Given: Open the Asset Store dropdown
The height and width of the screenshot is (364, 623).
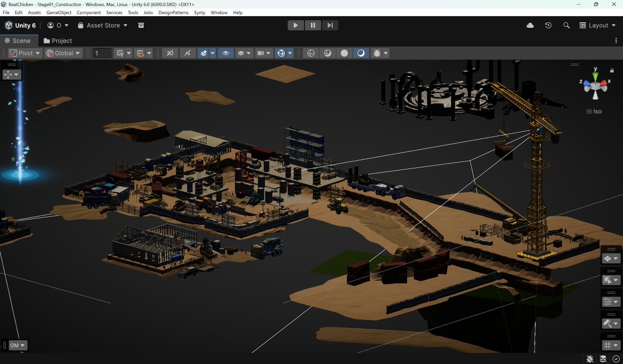Looking at the screenshot, I should pos(102,25).
